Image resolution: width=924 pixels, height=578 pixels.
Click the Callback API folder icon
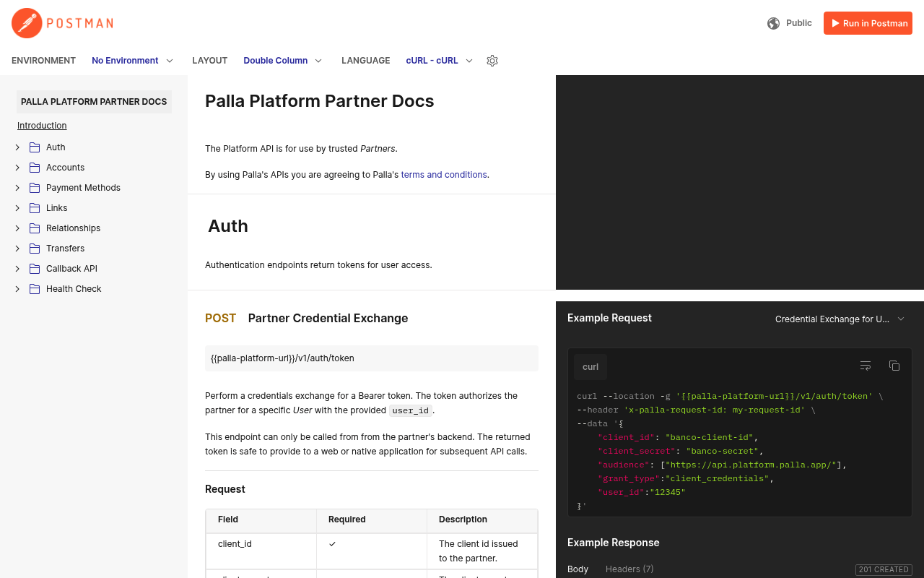click(35, 269)
